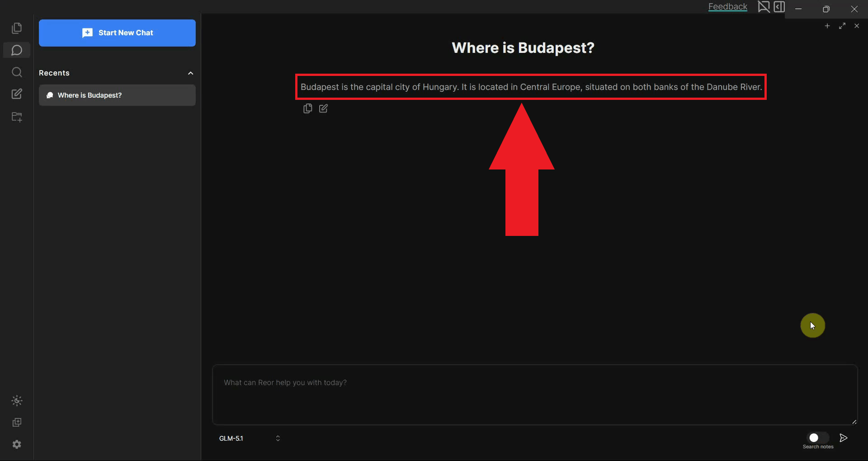
Task: Toggle sidebar panel icon in title bar
Action: coord(779,7)
